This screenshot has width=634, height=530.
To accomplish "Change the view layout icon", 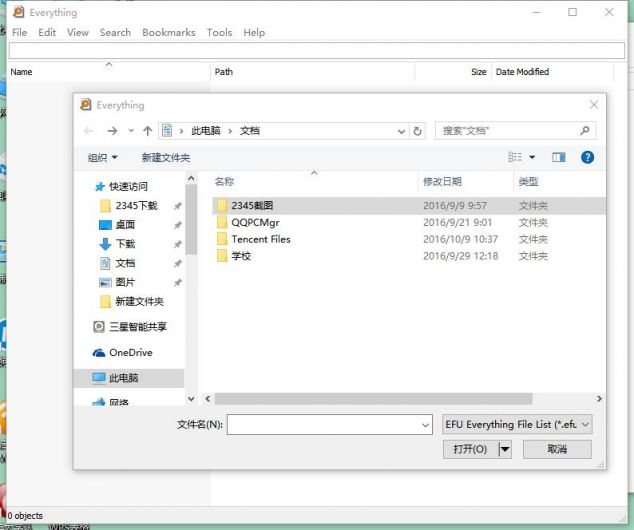I will [x=515, y=157].
